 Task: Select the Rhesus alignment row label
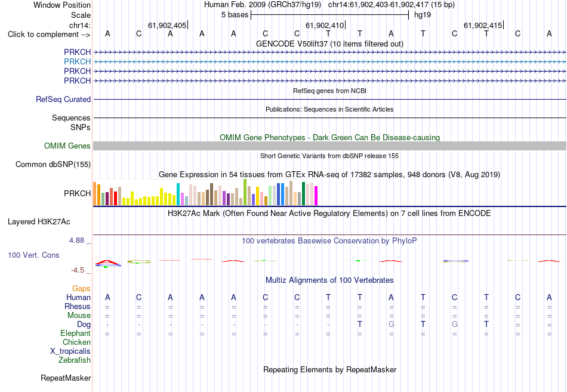(x=78, y=306)
